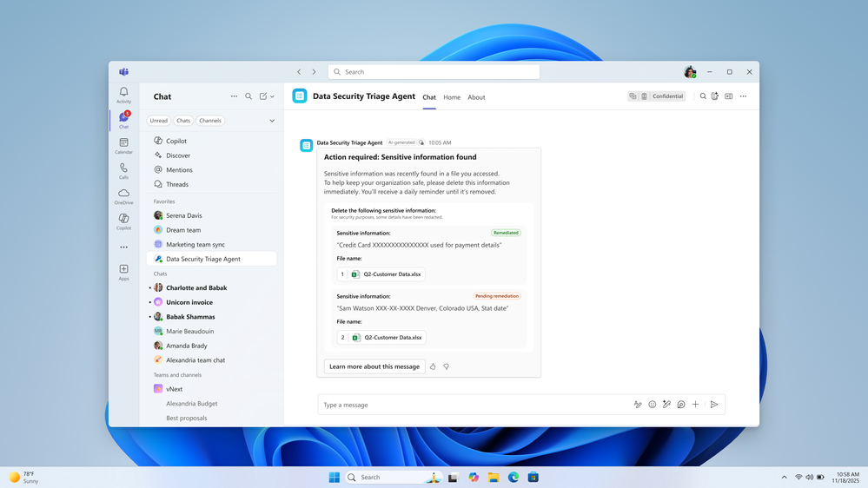This screenshot has width=868, height=488.
Task: Open OneDrive from the left rail
Action: (x=123, y=196)
